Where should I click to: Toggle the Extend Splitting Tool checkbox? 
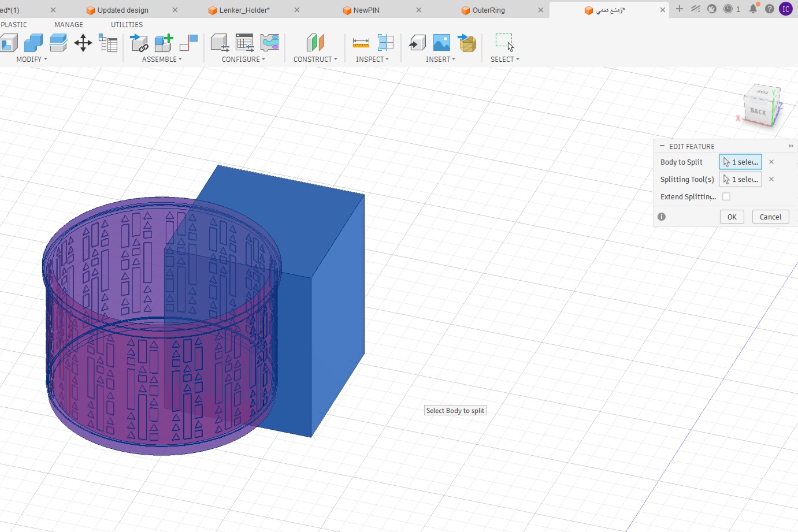(x=726, y=196)
